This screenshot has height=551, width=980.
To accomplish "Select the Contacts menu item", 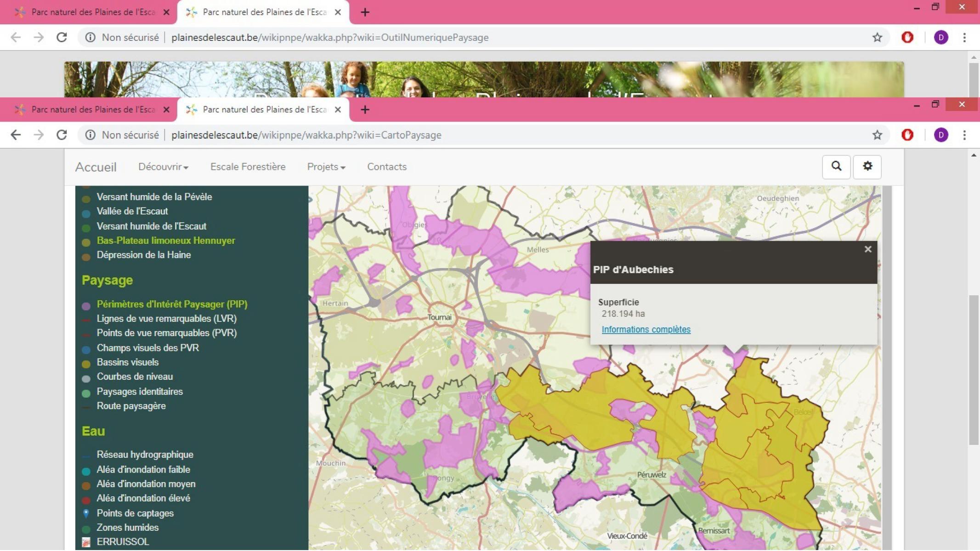I will tap(386, 167).
